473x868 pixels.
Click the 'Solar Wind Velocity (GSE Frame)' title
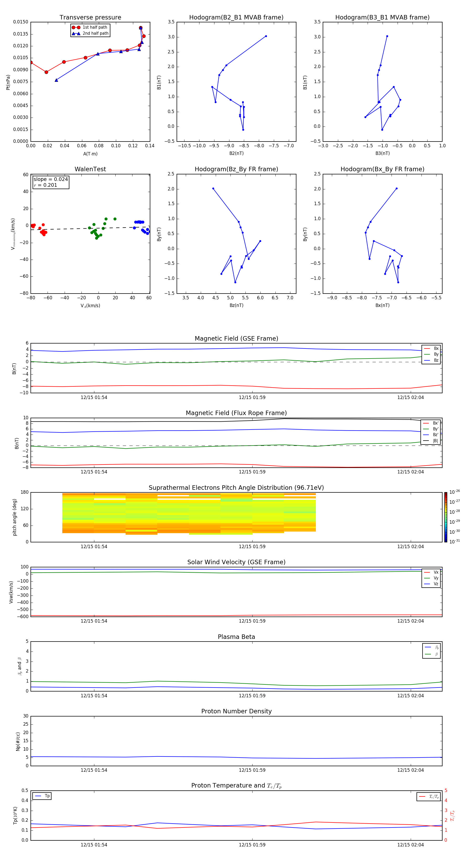[x=236, y=562]
